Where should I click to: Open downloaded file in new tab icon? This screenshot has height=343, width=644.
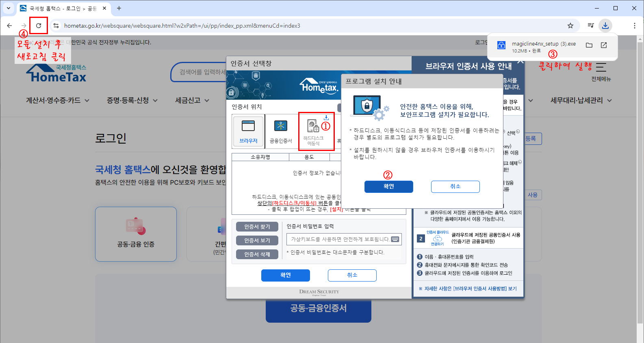click(604, 45)
